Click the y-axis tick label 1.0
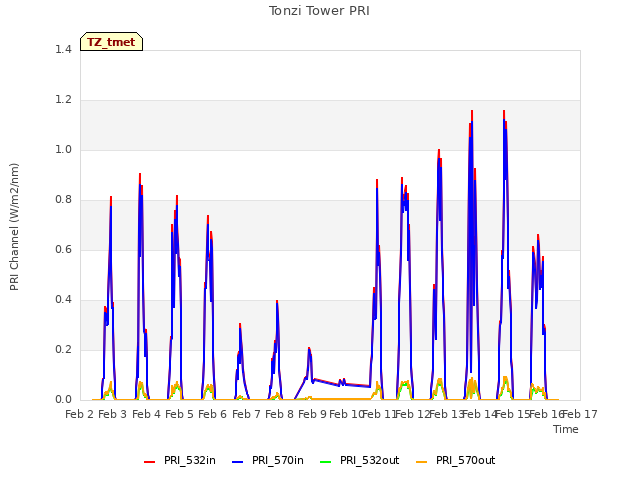Viewport: 640px width, 480px height. point(63,149)
